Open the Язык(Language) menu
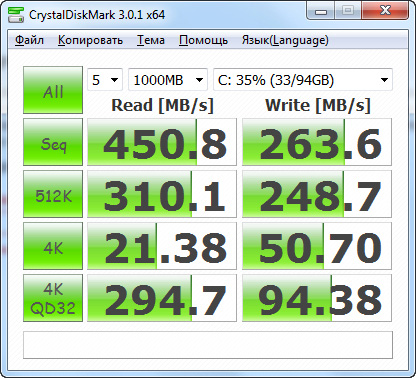Screen dimensions: 416x378 [x=285, y=40]
